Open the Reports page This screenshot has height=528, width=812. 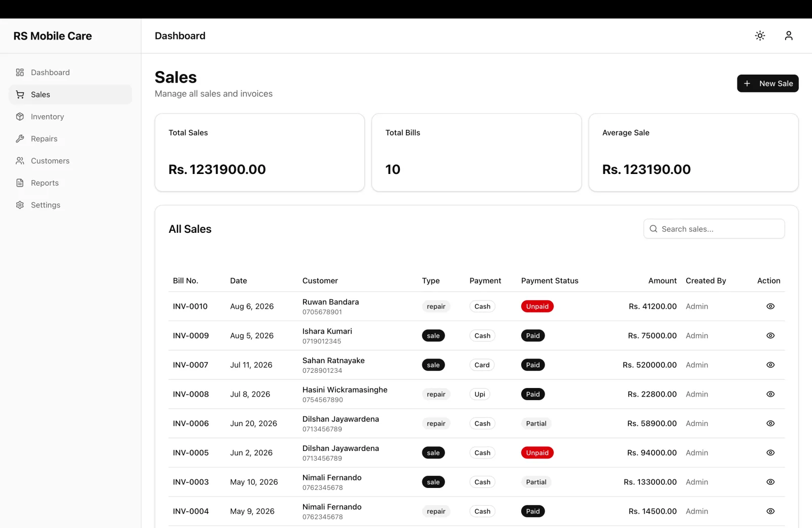tap(71, 183)
